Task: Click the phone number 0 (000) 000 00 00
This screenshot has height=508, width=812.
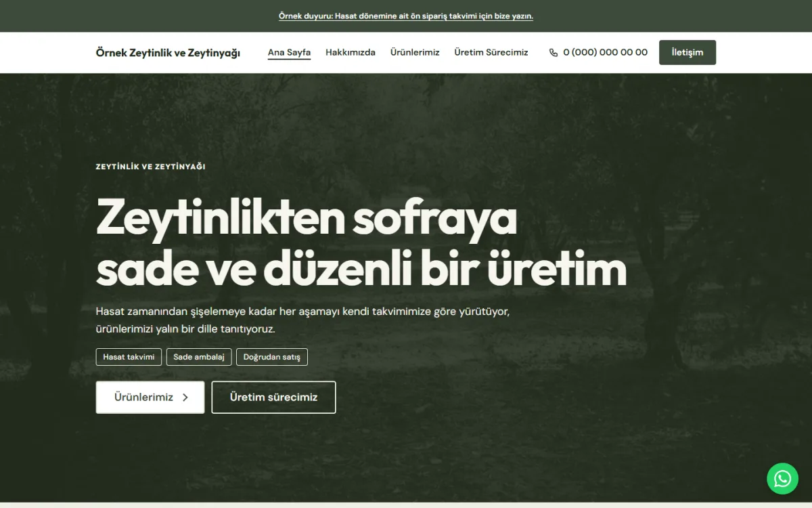Action: (605, 52)
